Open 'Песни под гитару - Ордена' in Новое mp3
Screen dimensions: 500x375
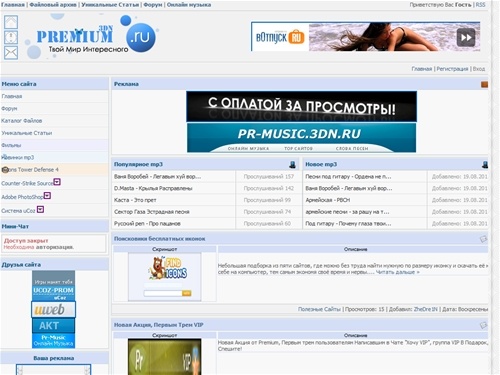tap(348, 177)
